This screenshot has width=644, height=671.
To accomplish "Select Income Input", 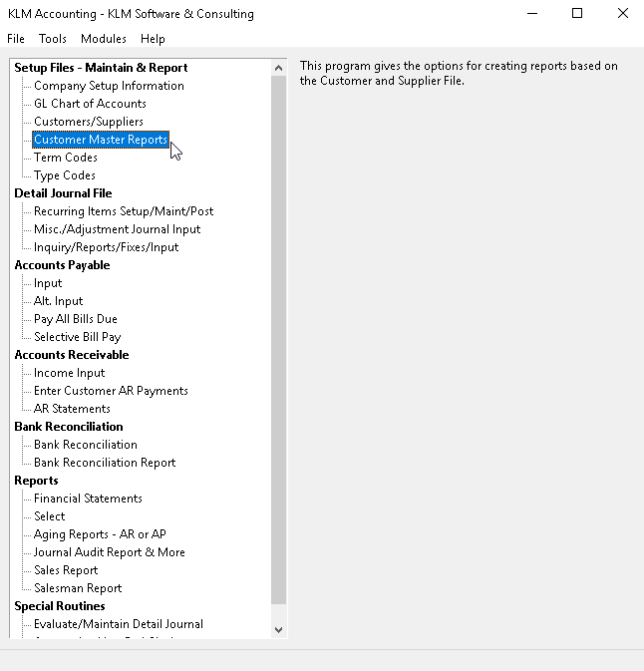I will coord(70,373).
